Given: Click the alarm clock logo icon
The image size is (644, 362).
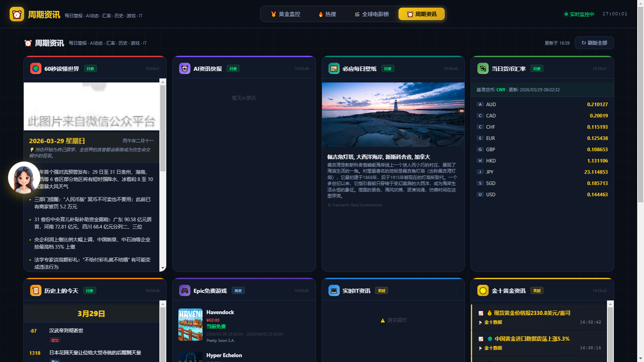Looking at the screenshot, I should pyautogui.click(x=17, y=14).
